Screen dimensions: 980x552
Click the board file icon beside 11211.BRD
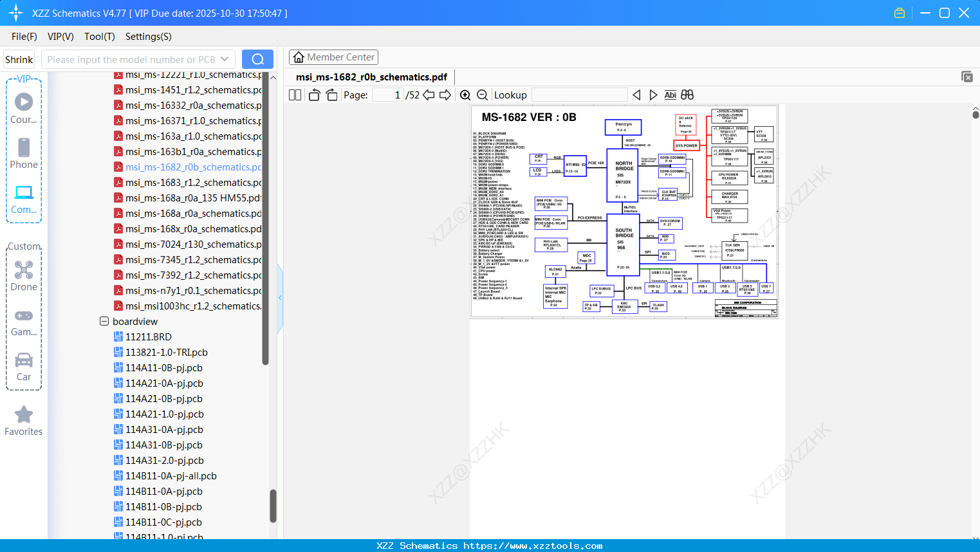coord(118,337)
